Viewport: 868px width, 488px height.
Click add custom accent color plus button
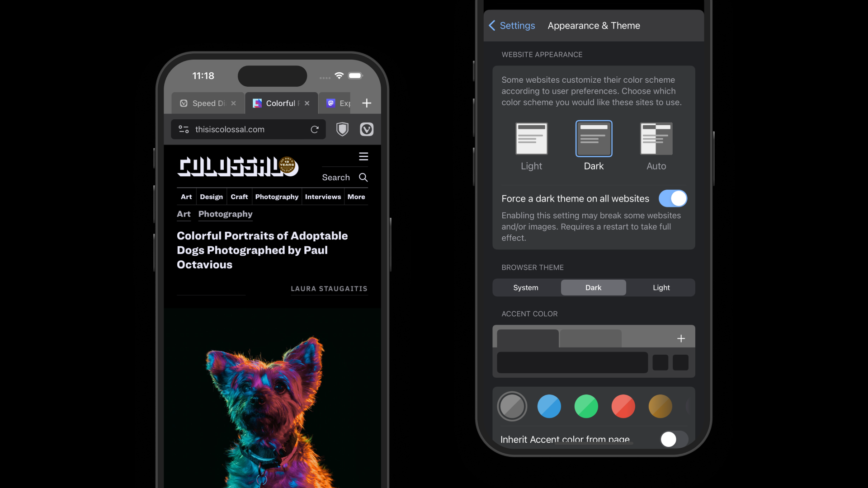[x=681, y=338]
